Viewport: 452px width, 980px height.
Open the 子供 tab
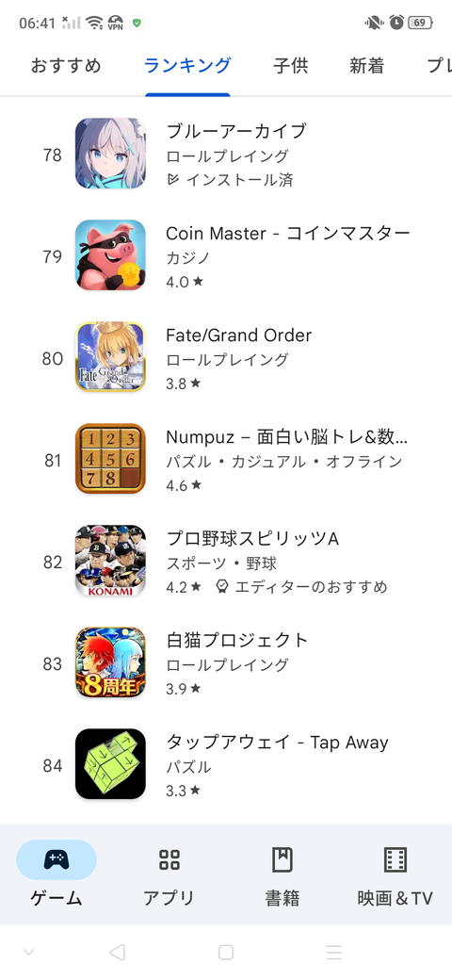point(291,66)
